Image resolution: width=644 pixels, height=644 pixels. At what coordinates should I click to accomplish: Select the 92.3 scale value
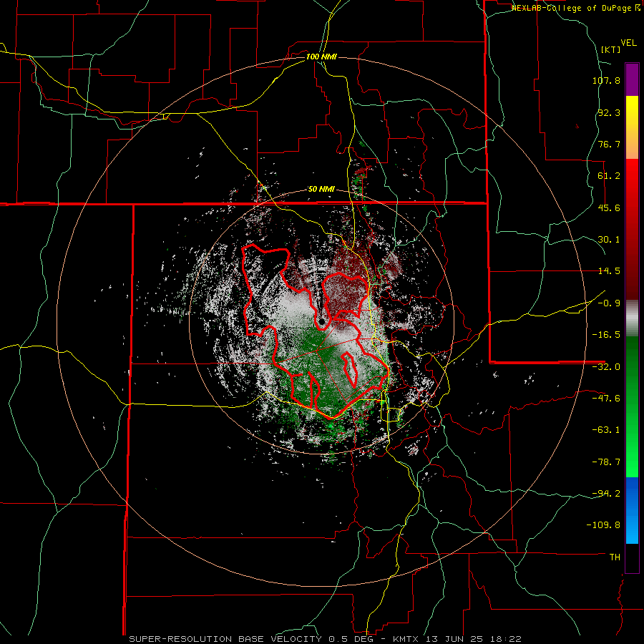[x=609, y=112]
